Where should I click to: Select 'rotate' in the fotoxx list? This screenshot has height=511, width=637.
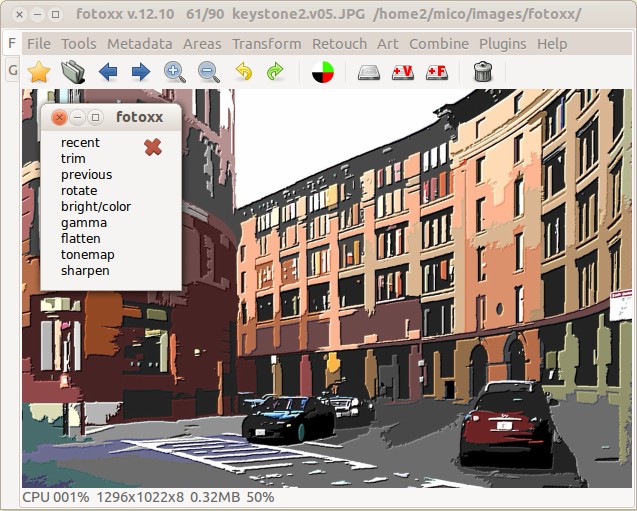tap(79, 191)
